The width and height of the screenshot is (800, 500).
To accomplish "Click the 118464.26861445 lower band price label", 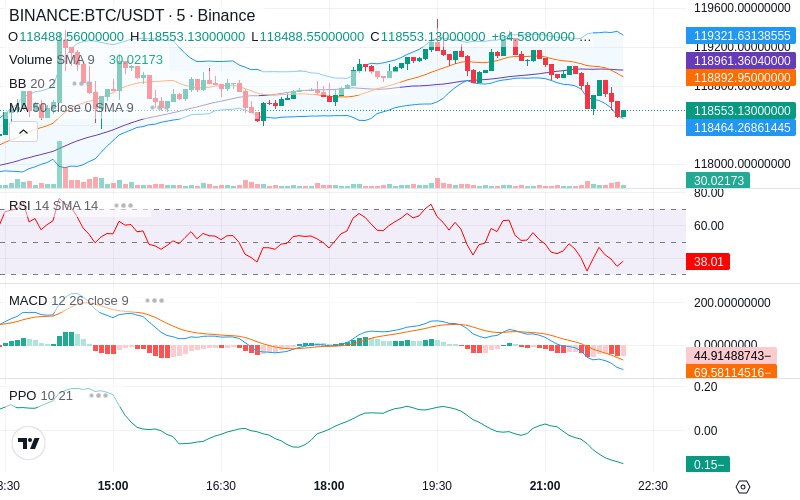I will (x=741, y=128).
